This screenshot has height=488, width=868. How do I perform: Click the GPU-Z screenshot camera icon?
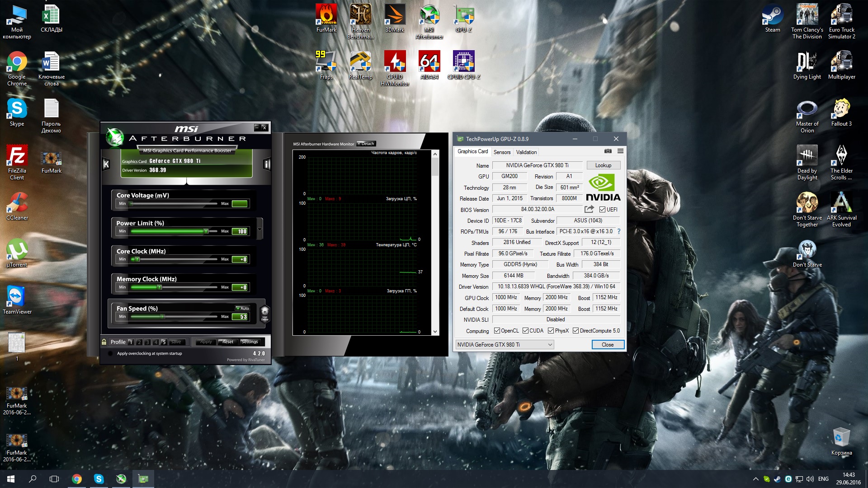pyautogui.click(x=608, y=151)
